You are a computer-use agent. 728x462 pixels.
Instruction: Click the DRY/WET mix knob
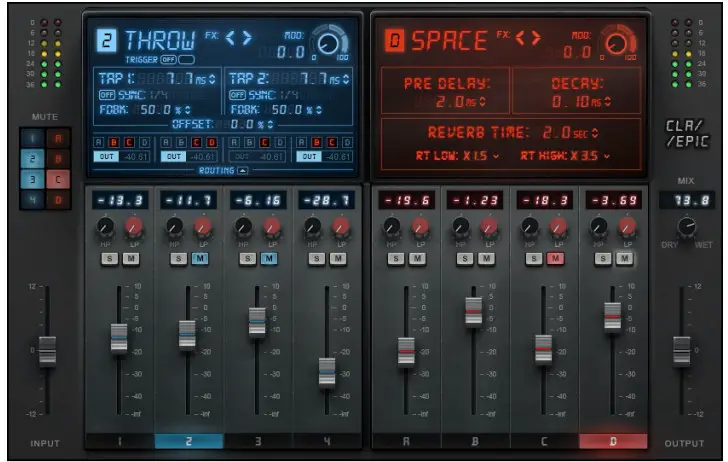pyautogui.click(x=686, y=227)
